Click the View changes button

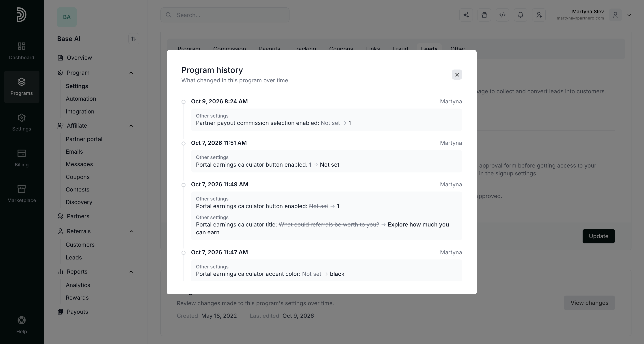click(589, 303)
